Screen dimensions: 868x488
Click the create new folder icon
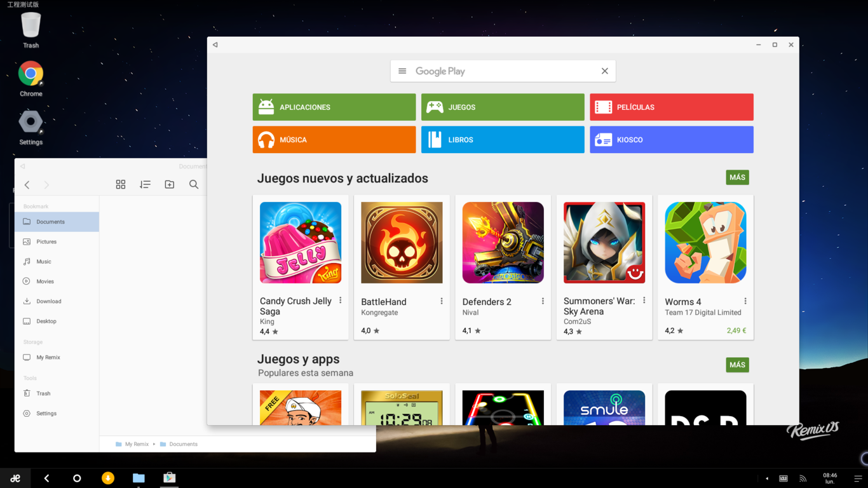click(169, 184)
